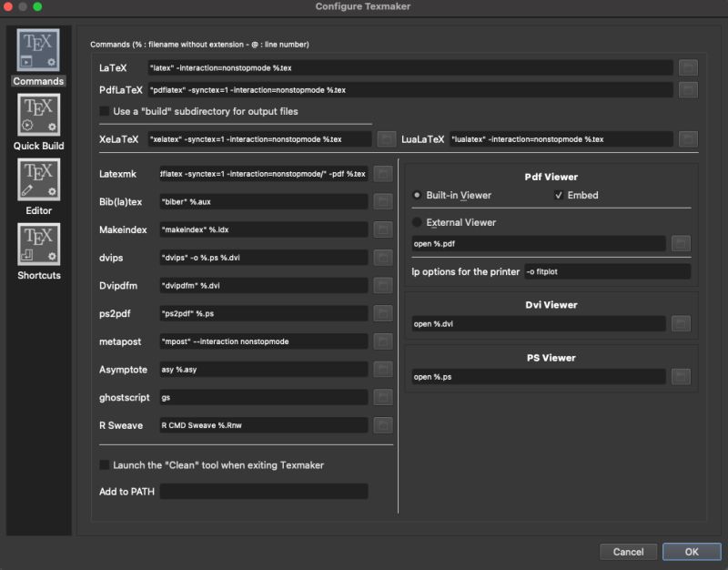Browse for the ps2pdf executable
The width and height of the screenshot is (728, 570).
point(383,313)
